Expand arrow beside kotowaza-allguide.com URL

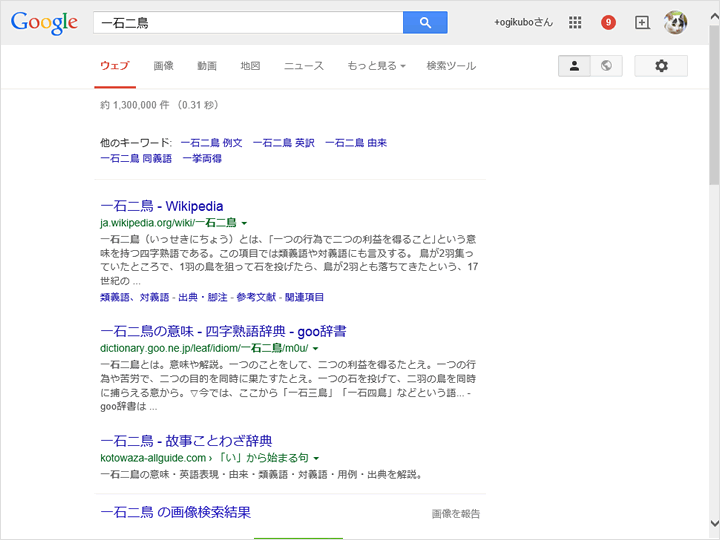[x=316, y=458]
